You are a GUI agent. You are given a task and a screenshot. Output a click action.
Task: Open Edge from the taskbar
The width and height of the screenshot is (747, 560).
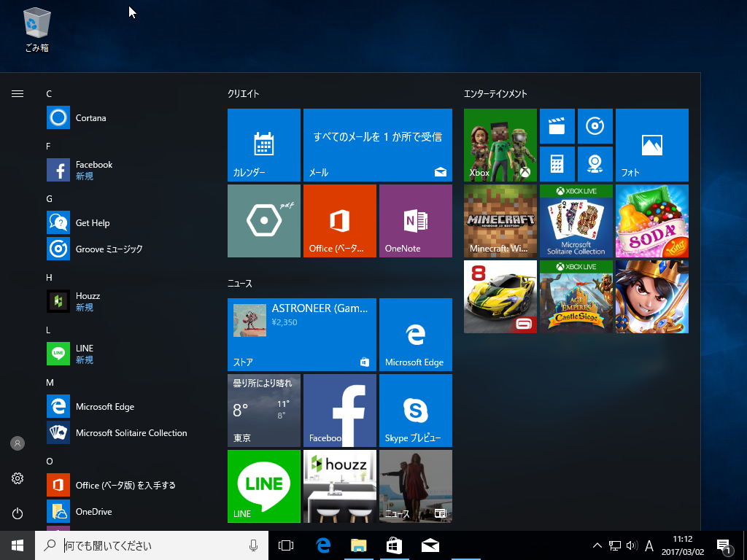pyautogui.click(x=323, y=545)
